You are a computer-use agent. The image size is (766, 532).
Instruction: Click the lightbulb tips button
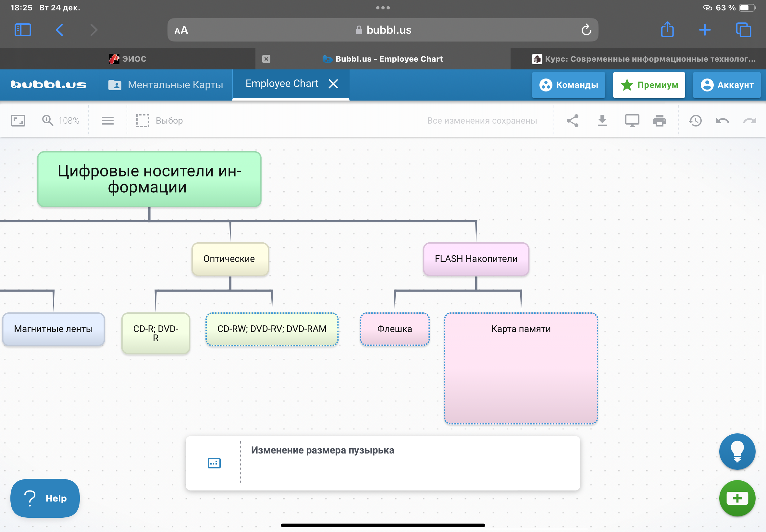coord(737,451)
